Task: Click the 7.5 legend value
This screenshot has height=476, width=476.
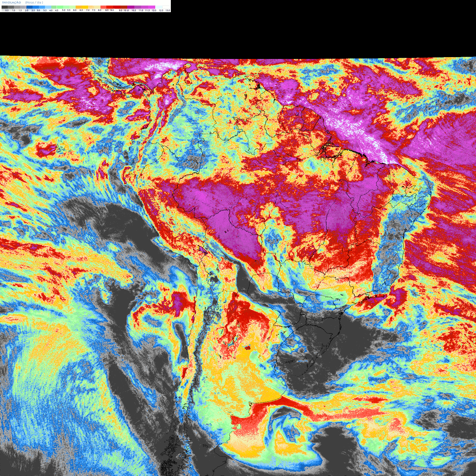Action: coord(94,10)
